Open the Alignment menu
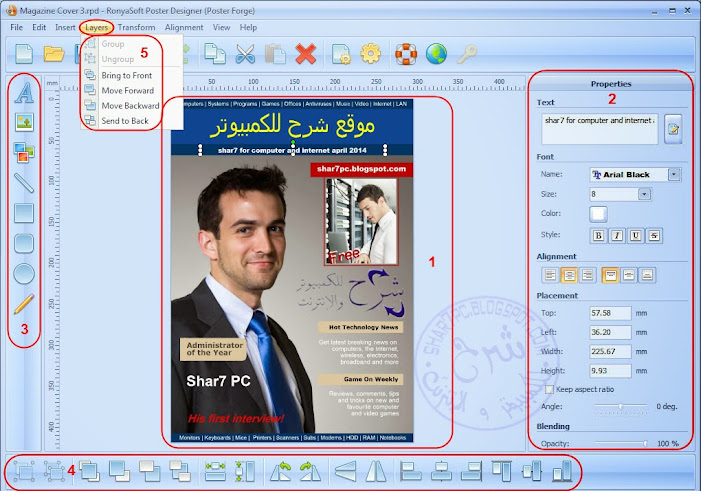Image resolution: width=701 pixels, height=491 pixels. click(184, 27)
